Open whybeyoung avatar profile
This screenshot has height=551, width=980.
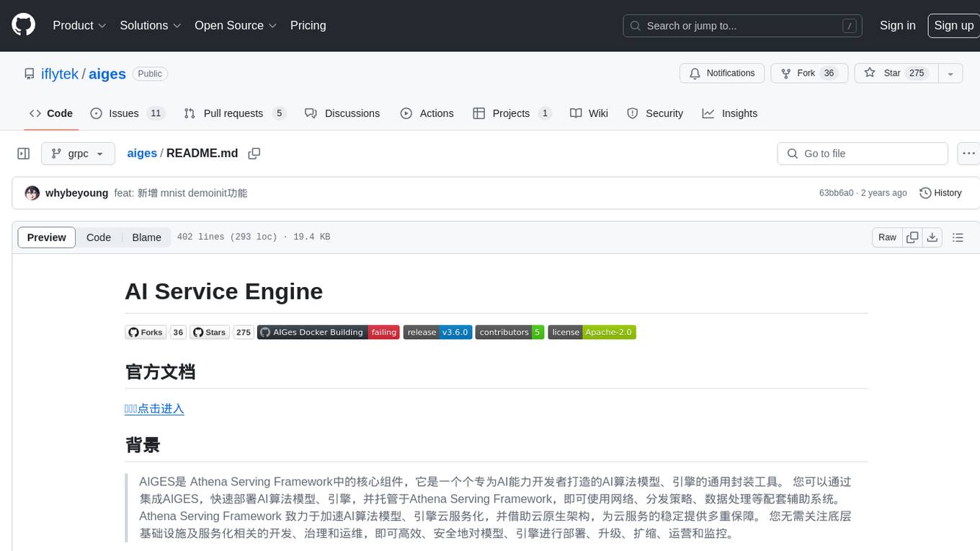(32, 193)
